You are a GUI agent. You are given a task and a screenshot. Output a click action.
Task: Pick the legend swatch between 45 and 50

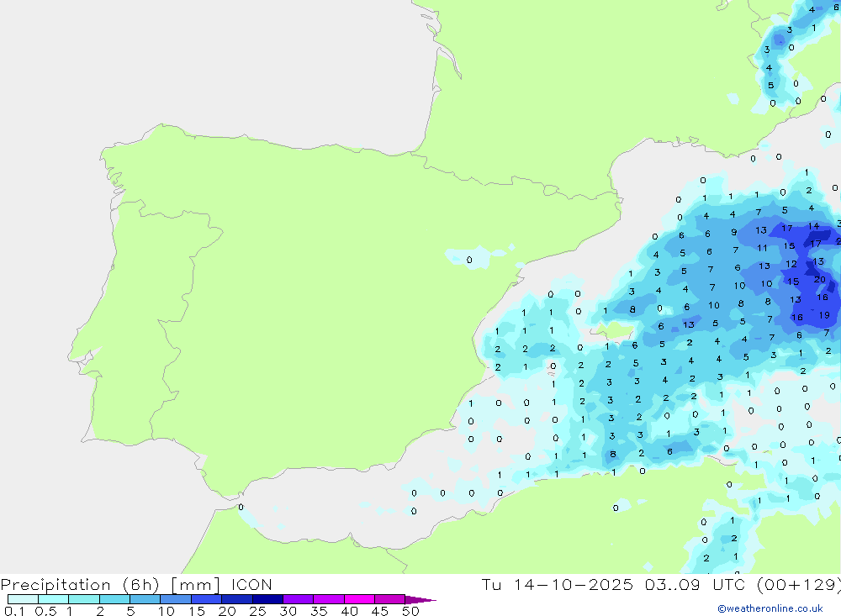389,599
